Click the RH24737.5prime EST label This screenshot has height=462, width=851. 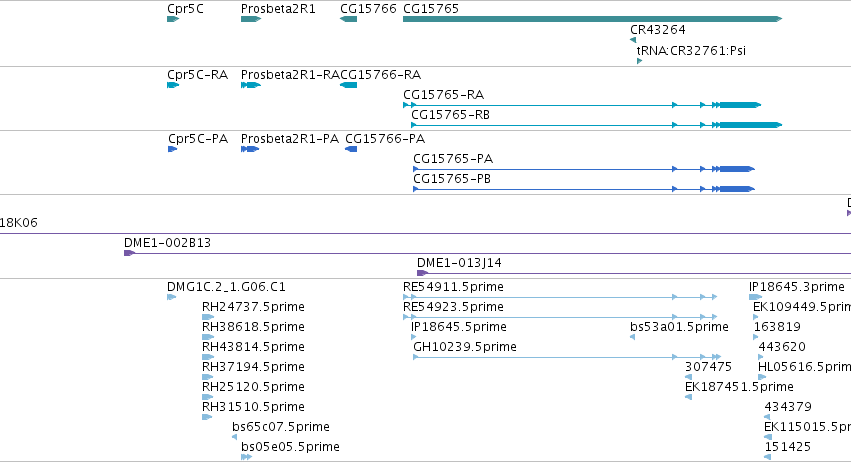253,307
